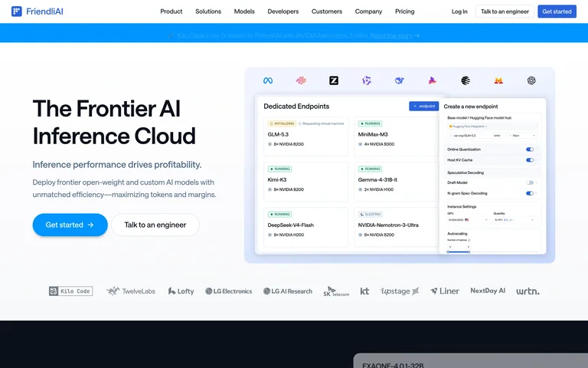The width and height of the screenshot is (588, 368).
Task: Click the Log In link
Action: tap(459, 11)
